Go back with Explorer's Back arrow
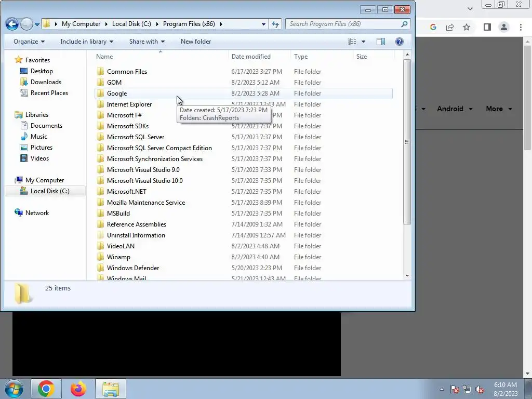Screen dimensions: 532x399 [12, 24]
